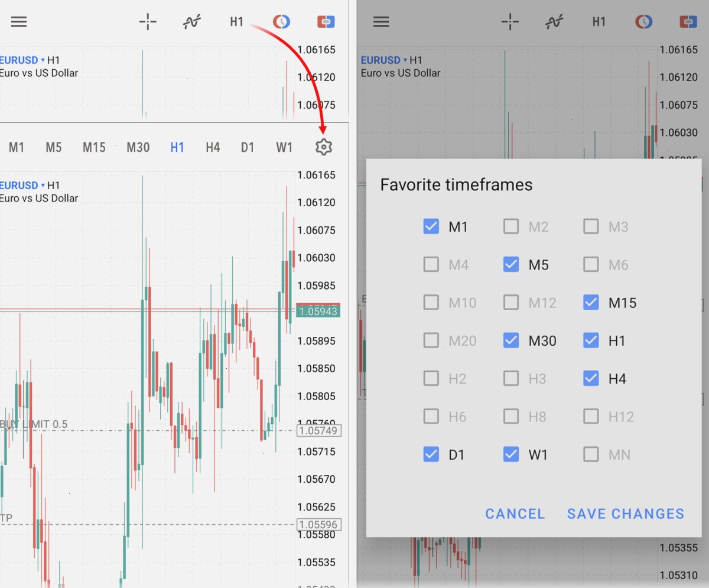Uncheck the W1 favorite timeframe

point(511,454)
